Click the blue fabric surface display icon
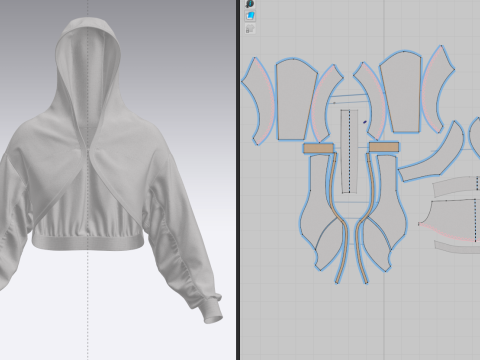 (x=250, y=16)
